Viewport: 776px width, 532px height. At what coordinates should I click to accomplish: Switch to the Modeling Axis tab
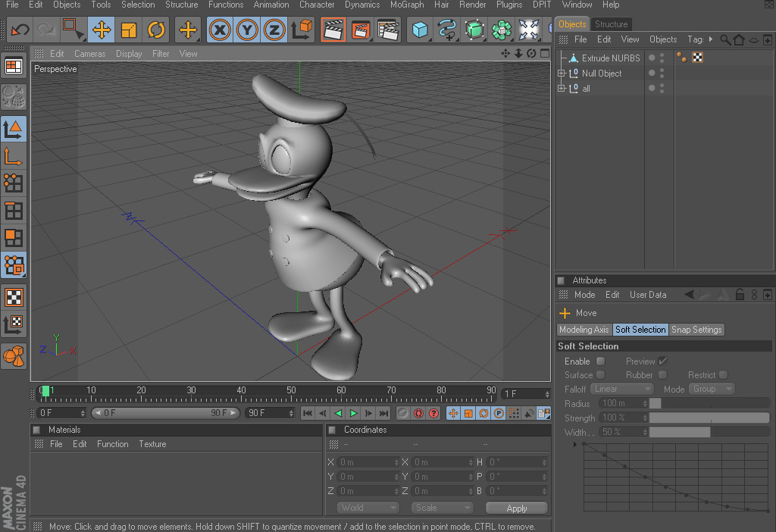point(584,330)
